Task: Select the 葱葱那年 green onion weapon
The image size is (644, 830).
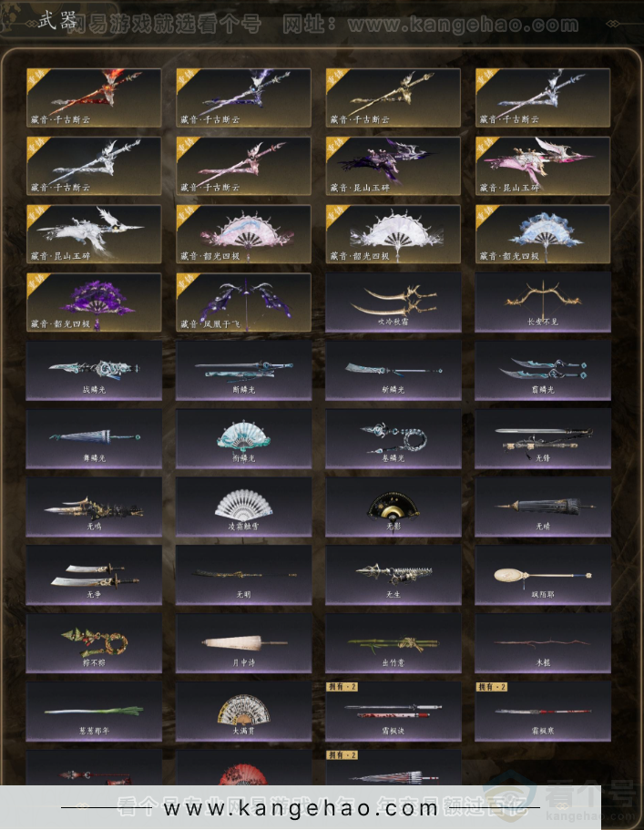Action: [x=94, y=712]
